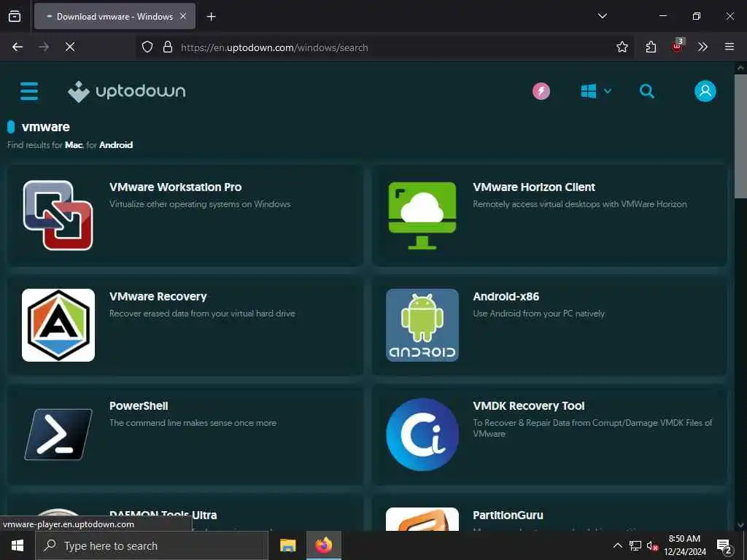Close the 'Download vmware' tab
This screenshot has width=747, height=560.
(x=183, y=16)
